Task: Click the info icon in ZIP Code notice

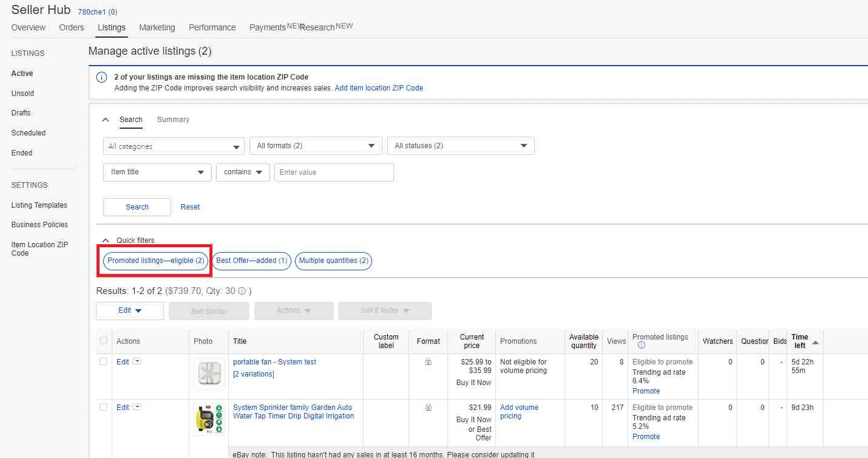Action: point(101,78)
